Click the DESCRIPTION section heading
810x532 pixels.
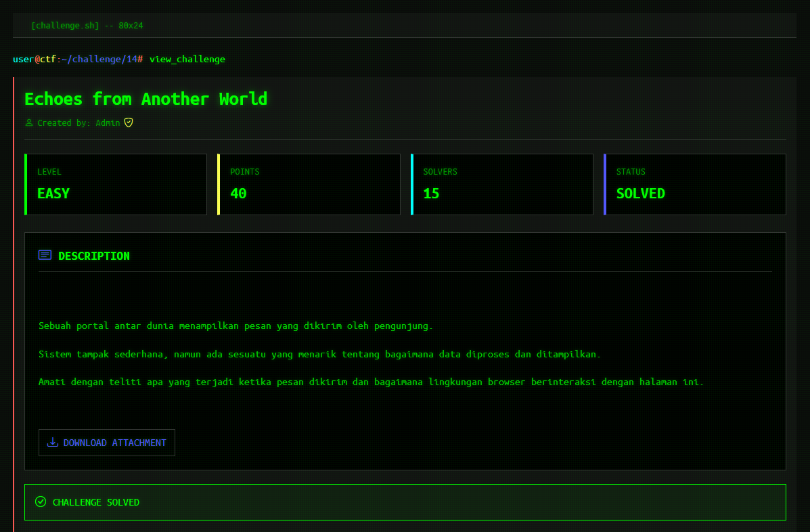pos(94,256)
